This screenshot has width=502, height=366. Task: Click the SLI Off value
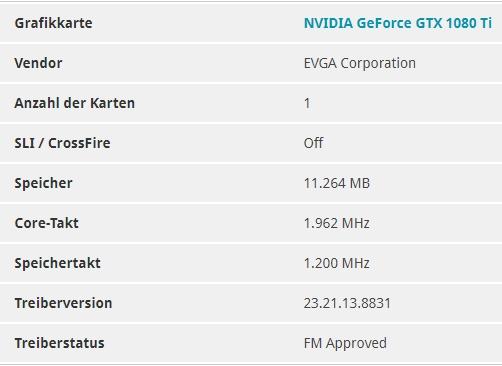tap(313, 143)
